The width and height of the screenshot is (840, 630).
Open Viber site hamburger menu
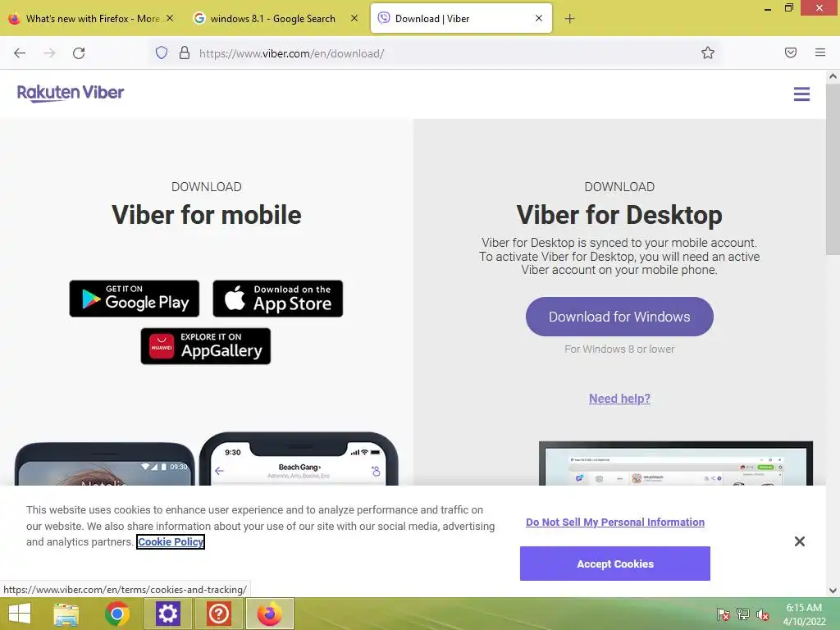pos(801,94)
